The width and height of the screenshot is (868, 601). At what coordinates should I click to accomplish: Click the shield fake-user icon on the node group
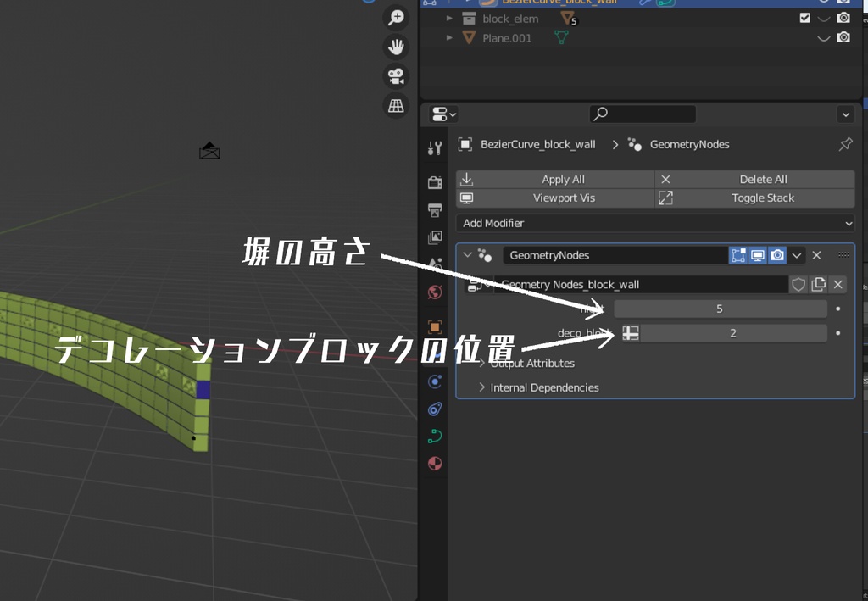point(798,285)
